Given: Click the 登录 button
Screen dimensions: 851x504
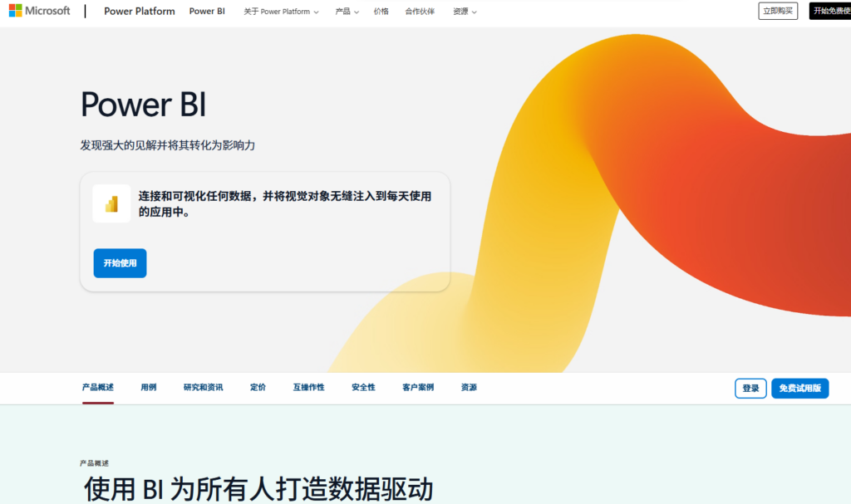Looking at the screenshot, I should pos(750,388).
